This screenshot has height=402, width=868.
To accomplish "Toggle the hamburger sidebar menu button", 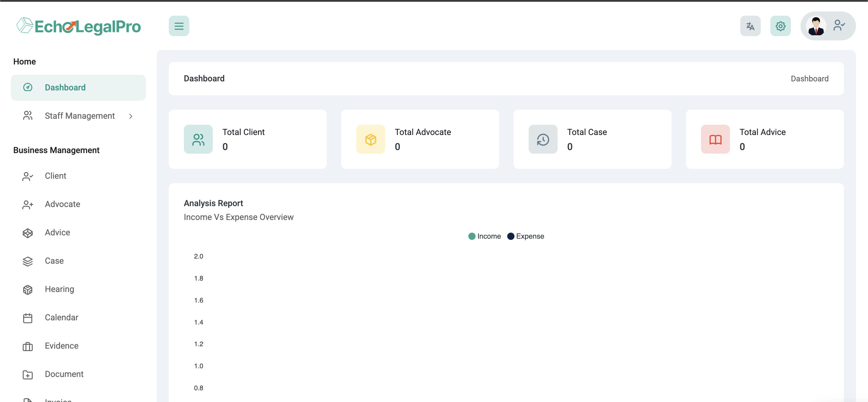I will [x=179, y=26].
